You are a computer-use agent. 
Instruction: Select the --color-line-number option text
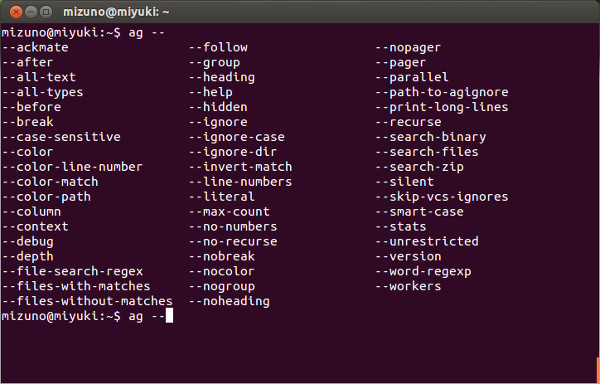click(x=72, y=167)
